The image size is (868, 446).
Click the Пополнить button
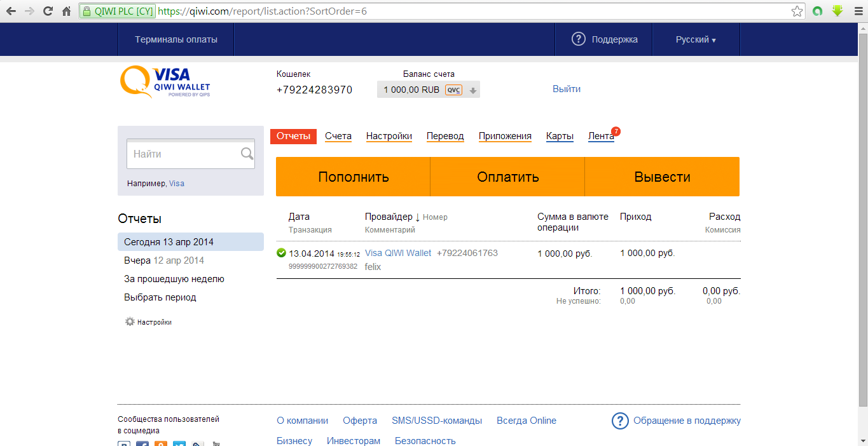pyautogui.click(x=354, y=177)
